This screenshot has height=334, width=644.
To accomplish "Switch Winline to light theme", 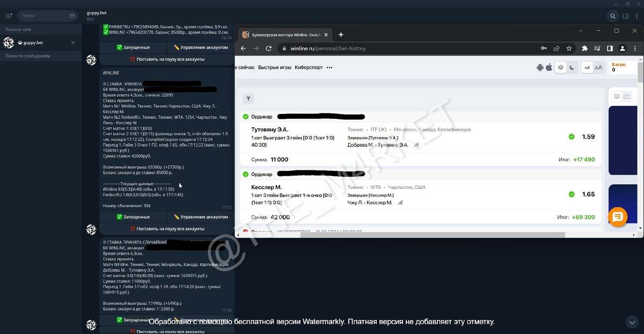I will coord(561,68).
